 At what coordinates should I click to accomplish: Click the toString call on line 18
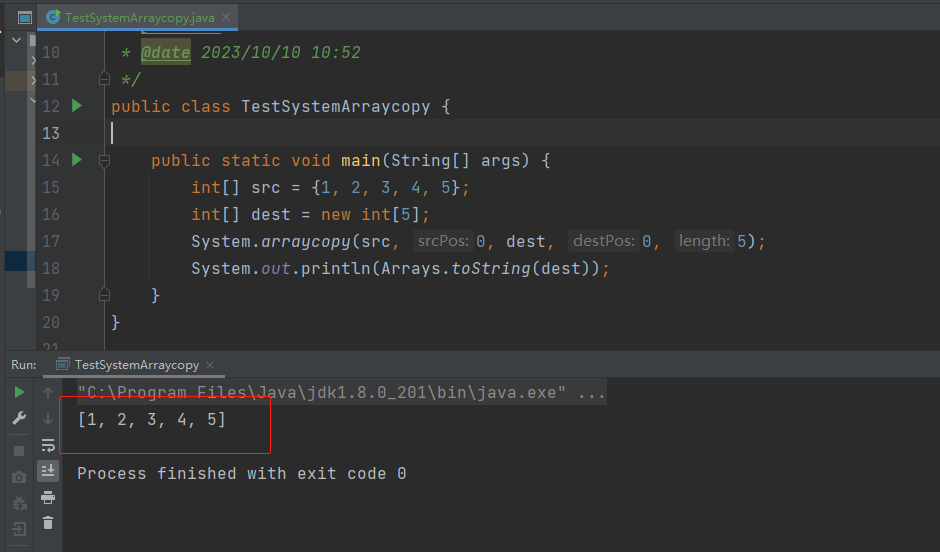pyautogui.click(x=491, y=269)
